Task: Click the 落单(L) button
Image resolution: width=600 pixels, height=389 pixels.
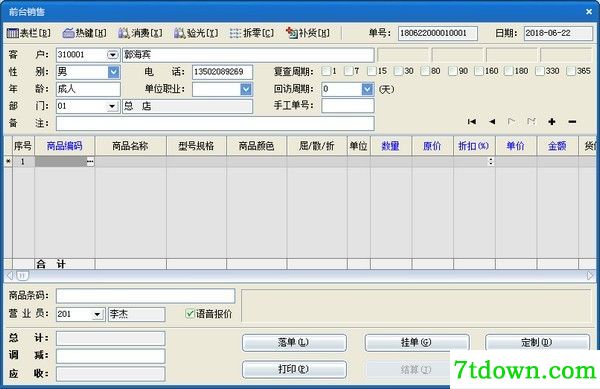Action: pyautogui.click(x=294, y=342)
